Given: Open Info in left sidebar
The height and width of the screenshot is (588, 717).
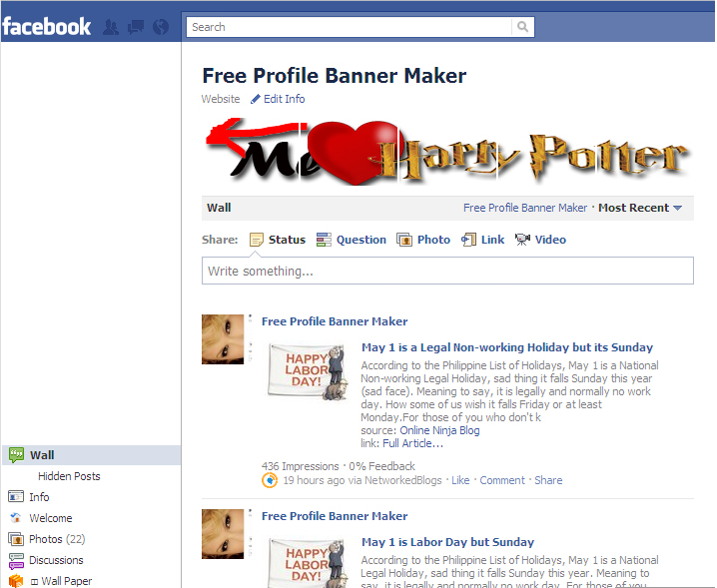Looking at the screenshot, I should tap(39, 497).
